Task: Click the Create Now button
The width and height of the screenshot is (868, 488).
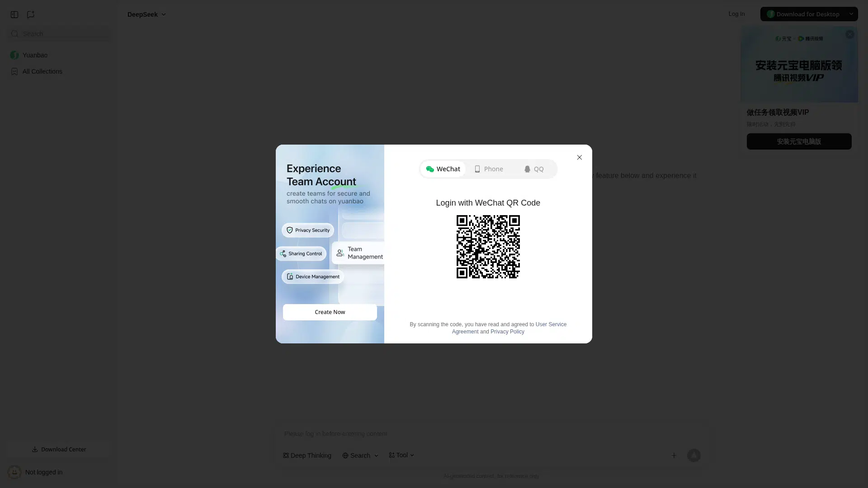Action: pos(330,312)
